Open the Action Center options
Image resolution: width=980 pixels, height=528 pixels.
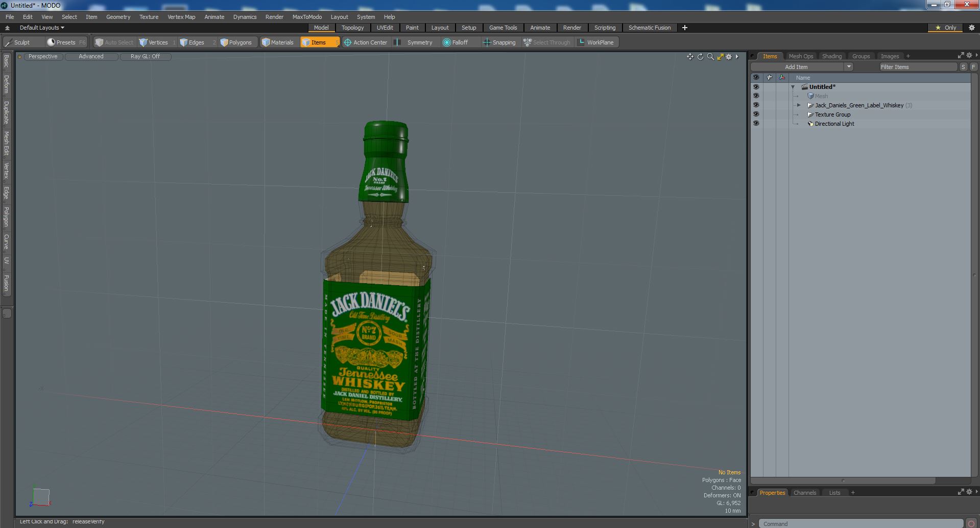[366, 42]
